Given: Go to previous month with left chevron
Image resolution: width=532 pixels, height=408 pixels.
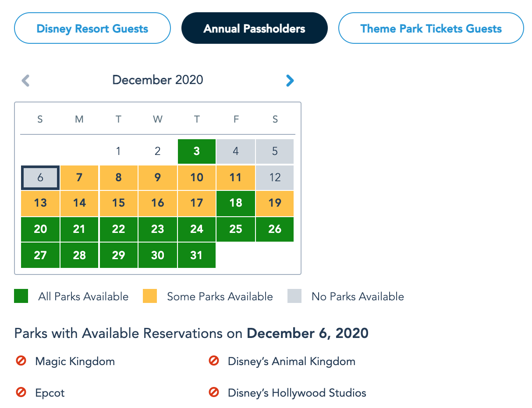Looking at the screenshot, I should [x=26, y=81].
